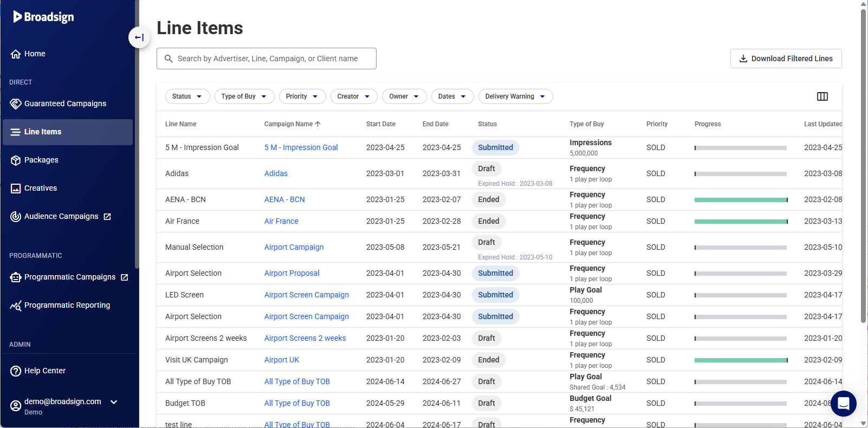Image resolution: width=868 pixels, height=428 pixels.
Task: Open Programmatic Reporting in the sidebar
Action: pyautogui.click(x=67, y=306)
